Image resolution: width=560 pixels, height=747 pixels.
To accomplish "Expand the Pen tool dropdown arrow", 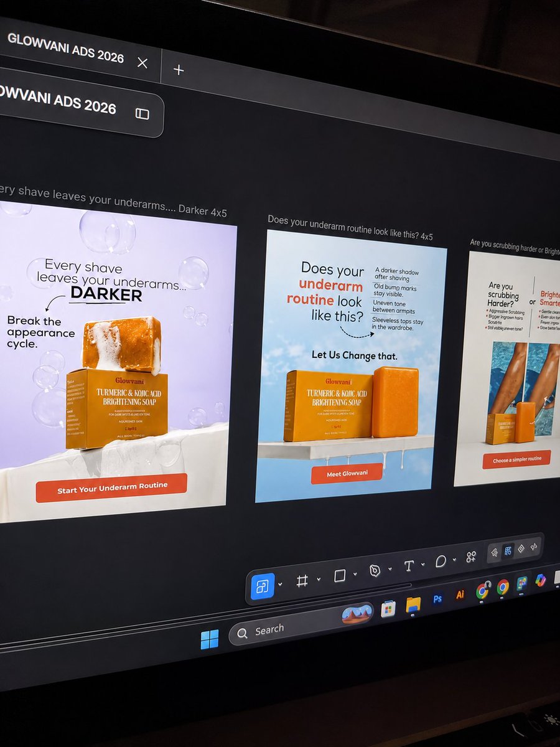I will pyautogui.click(x=390, y=569).
